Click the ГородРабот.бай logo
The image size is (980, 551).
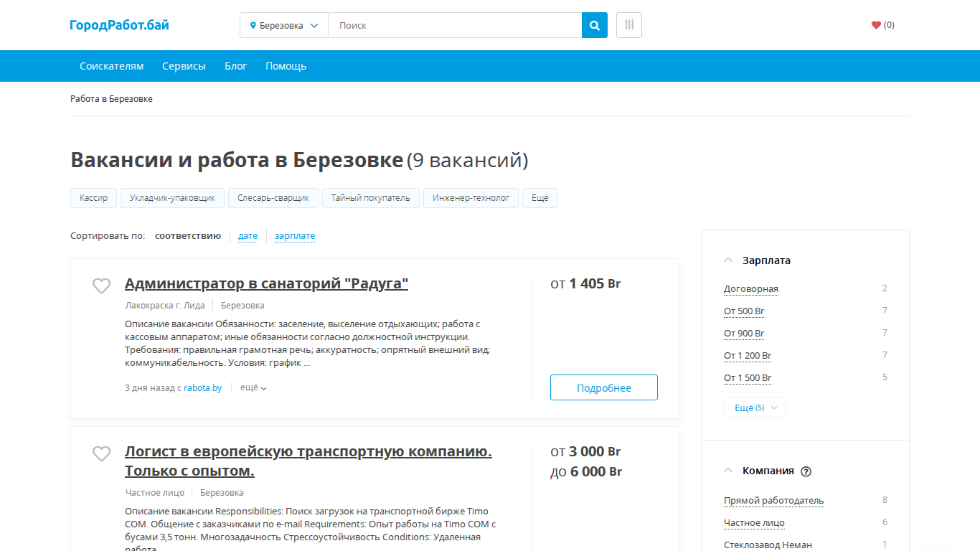tap(119, 25)
